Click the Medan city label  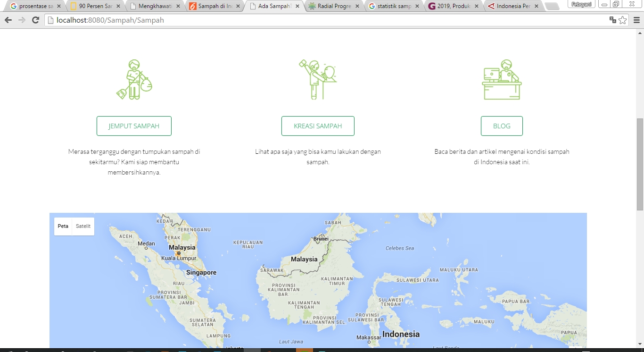[146, 244]
